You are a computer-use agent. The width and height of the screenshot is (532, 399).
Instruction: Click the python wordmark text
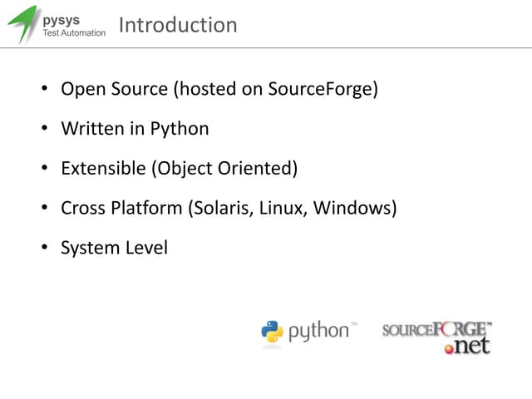point(318,332)
